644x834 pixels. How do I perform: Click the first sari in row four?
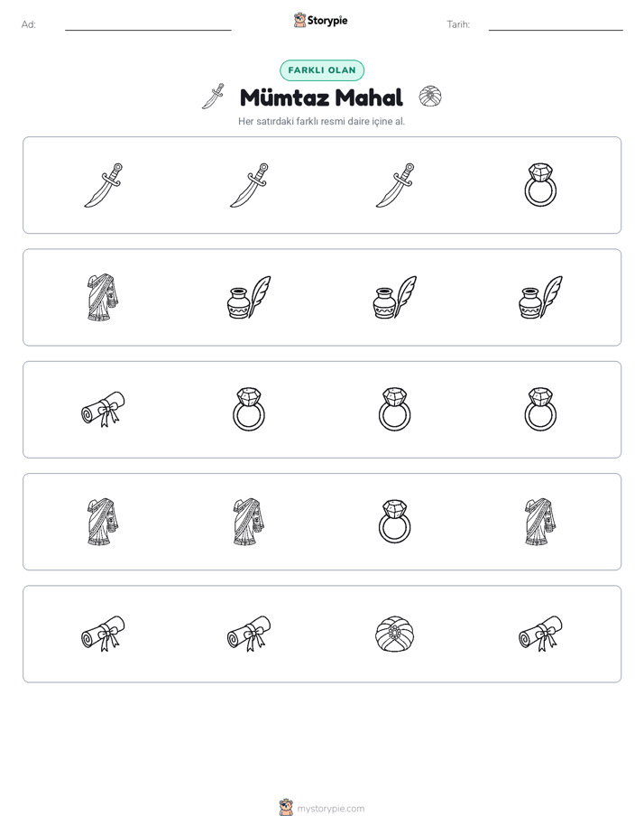click(103, 522)
